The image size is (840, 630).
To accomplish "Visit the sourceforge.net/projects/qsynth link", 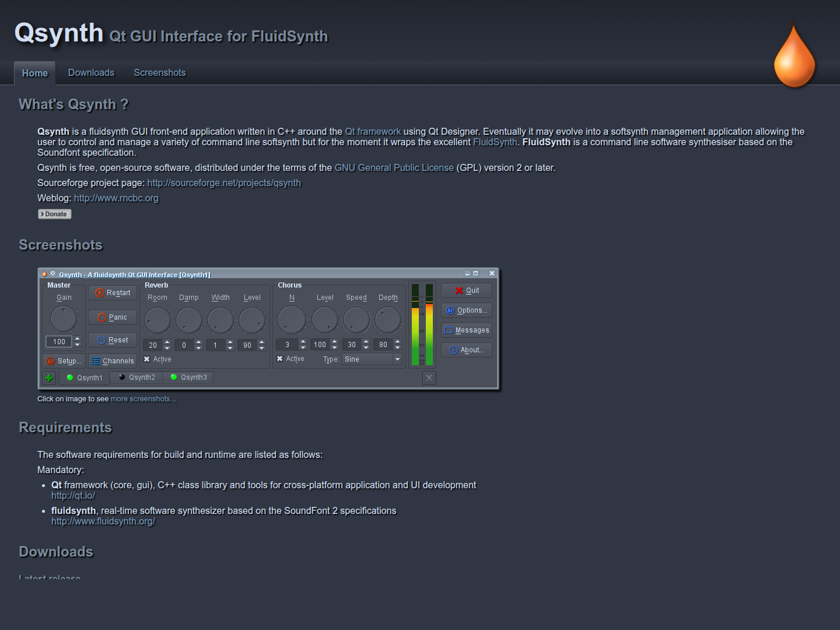I will coord(224,183).
